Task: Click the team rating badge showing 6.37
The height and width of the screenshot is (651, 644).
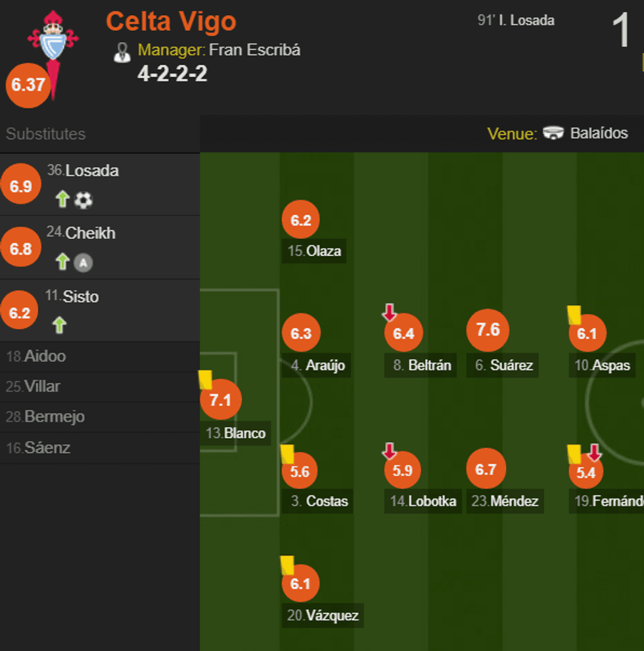Action: 27,85
